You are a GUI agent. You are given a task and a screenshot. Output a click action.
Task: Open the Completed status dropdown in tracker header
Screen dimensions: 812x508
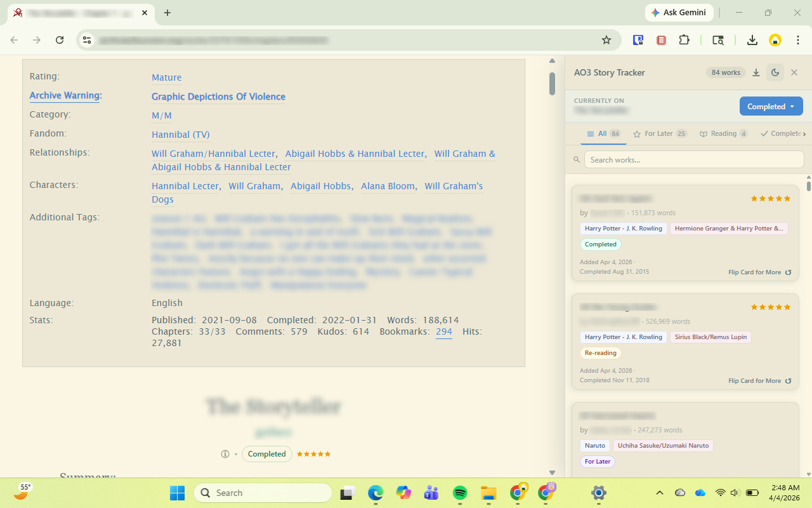[x=771, y=107]
